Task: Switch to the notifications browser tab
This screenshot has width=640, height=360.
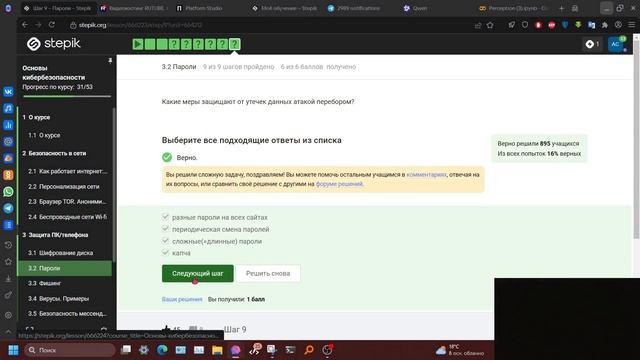Action: pos(358,8)
